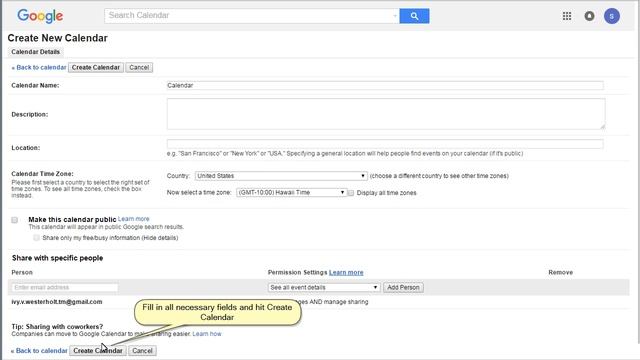Viewport: 640px width, 360px height.
Task: Click the bottom Create Calendar button
Action: (x=98, y=351)
